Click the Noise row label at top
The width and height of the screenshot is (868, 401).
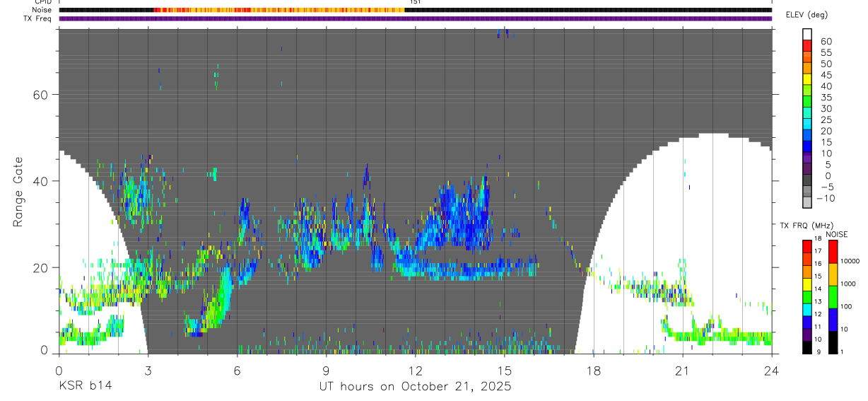click(x=42, y=10)
